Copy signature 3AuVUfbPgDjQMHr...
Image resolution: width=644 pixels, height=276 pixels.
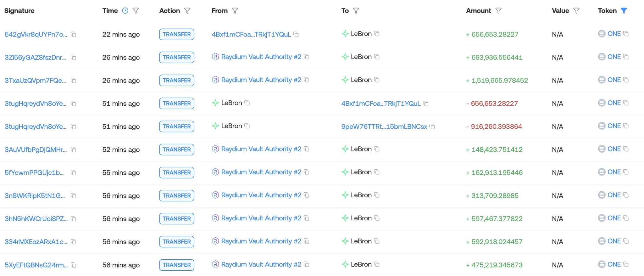74,149
